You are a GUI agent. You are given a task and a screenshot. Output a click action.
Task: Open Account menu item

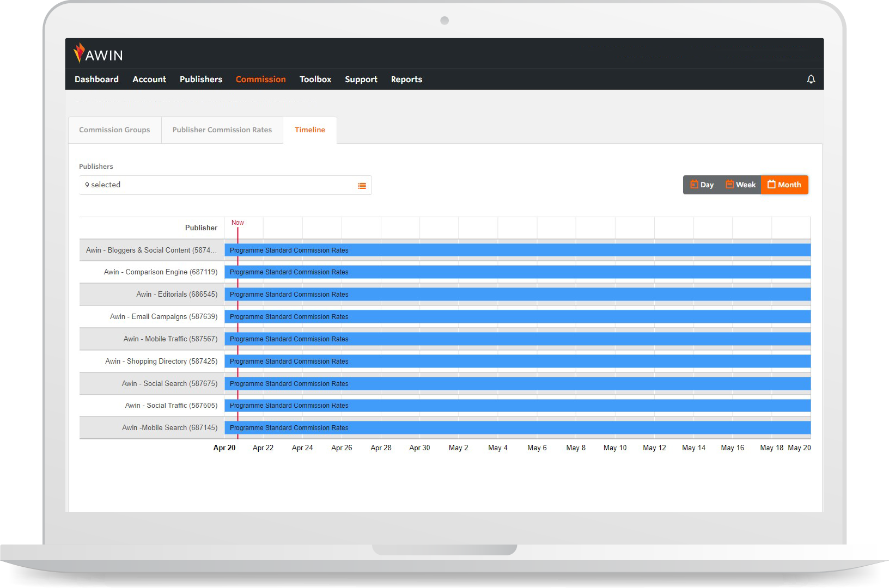(x=149, y=79)
